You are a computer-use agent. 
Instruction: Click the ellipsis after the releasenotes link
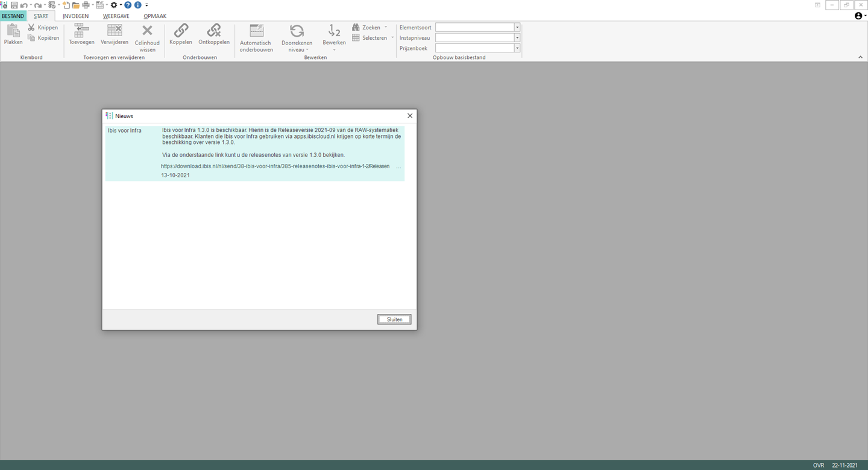[x=398, y=167]
